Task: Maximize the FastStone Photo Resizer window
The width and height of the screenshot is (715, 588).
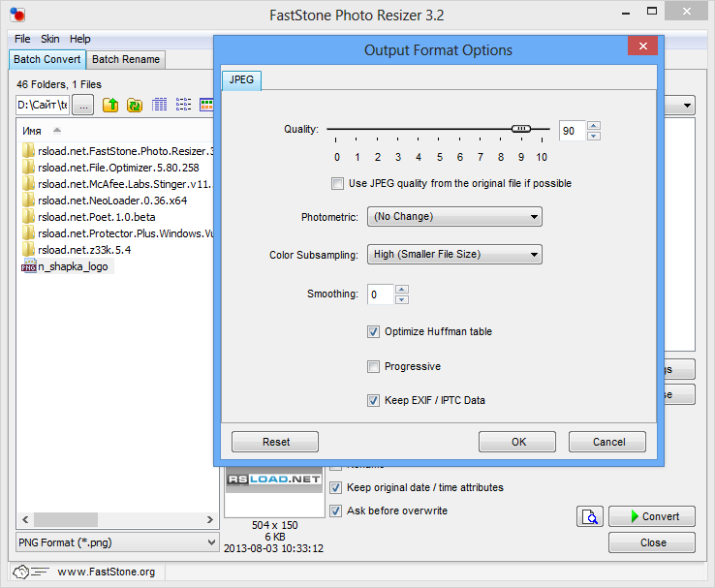Action: [x=652, y=12]
